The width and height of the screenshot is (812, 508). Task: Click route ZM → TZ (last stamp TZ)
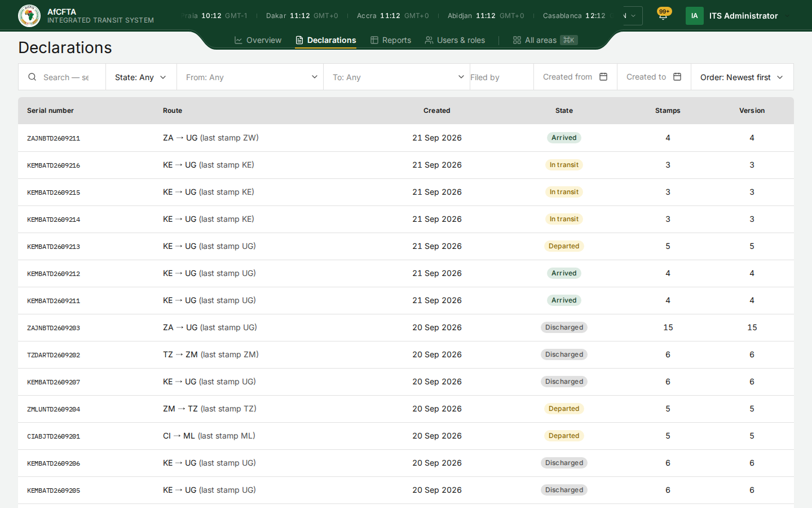(x=210, y=409)
